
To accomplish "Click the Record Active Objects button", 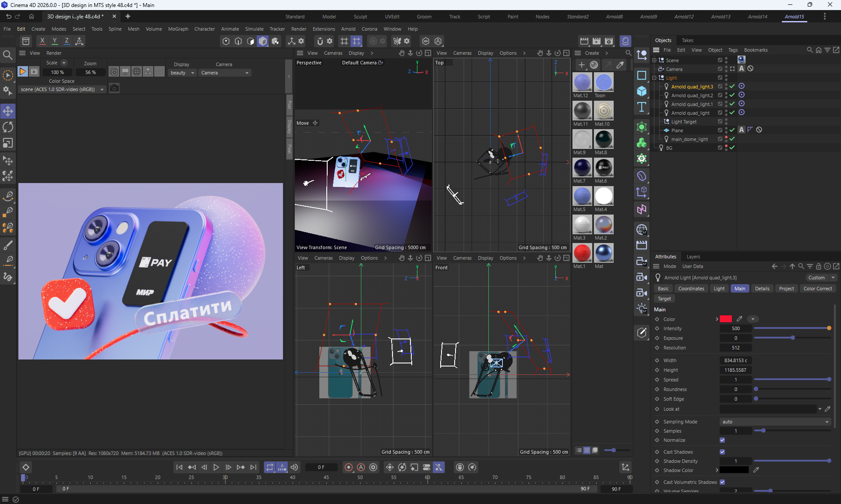I will pos(349,467).
